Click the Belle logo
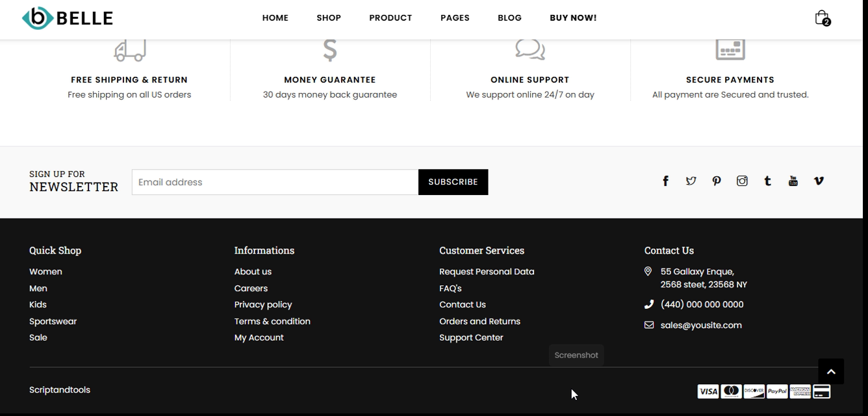 pyautogui.click(x=68, y=18)
